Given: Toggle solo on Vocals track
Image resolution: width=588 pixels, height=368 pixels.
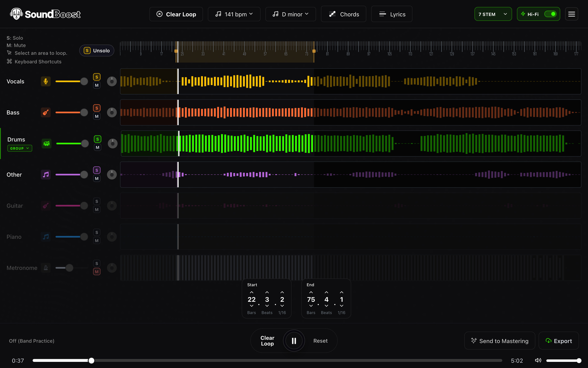Looking at the screenshot, I should point(97,77).
